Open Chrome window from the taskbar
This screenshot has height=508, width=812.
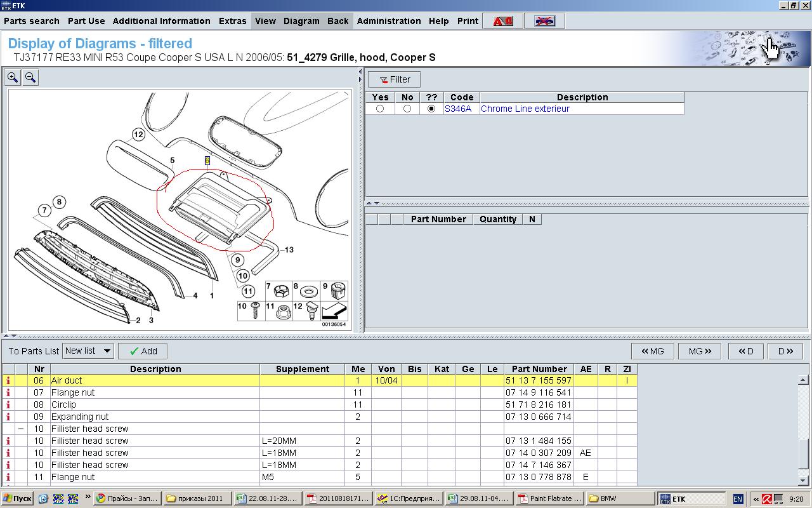pos(128,498)
